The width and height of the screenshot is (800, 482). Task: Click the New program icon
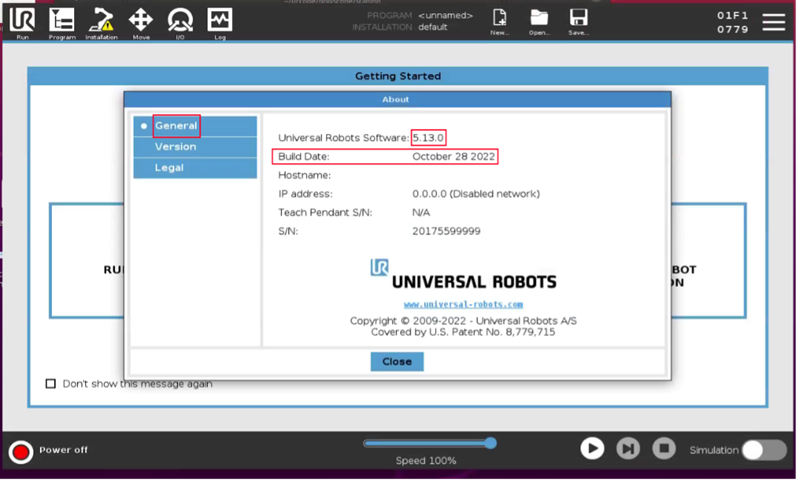(500, 21)
